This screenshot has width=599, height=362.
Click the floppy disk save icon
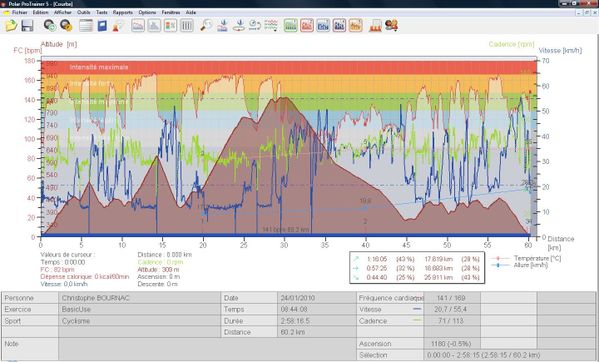point(27,26)
